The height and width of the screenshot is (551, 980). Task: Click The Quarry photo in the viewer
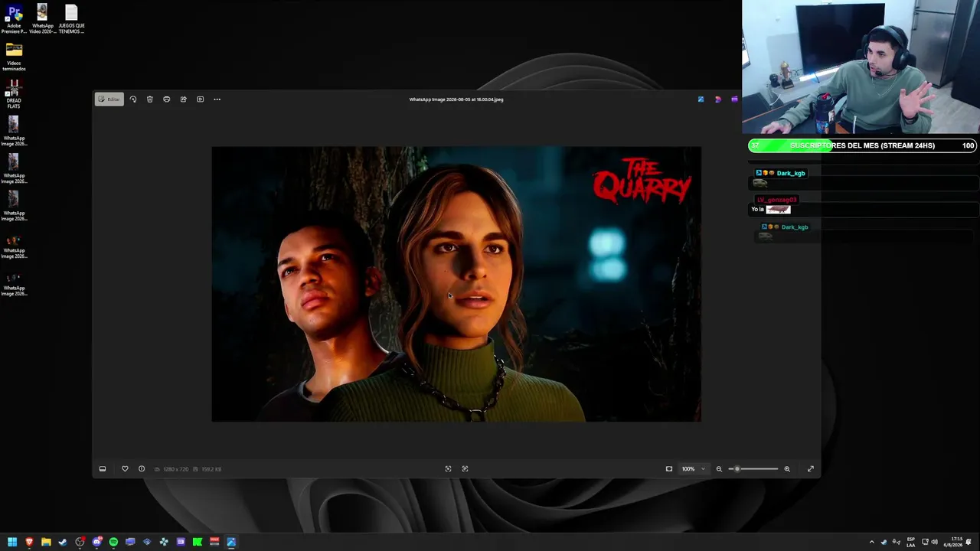(456, 284)
